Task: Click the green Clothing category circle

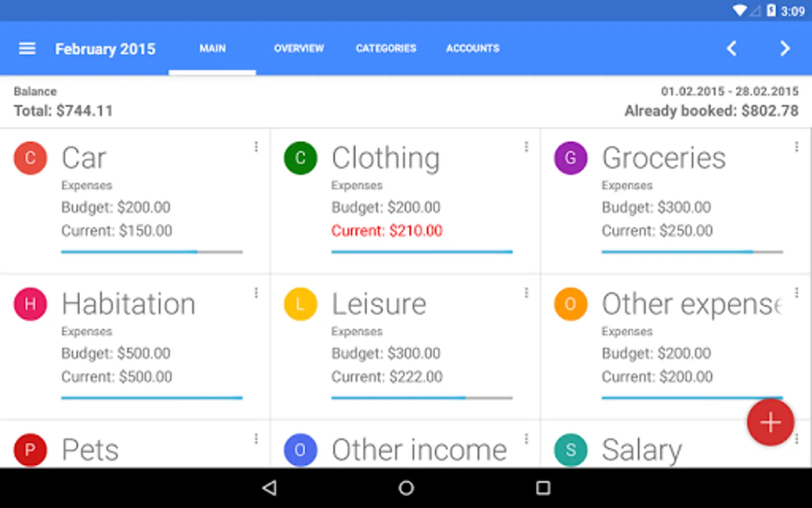Action: (x=301, y=158)
